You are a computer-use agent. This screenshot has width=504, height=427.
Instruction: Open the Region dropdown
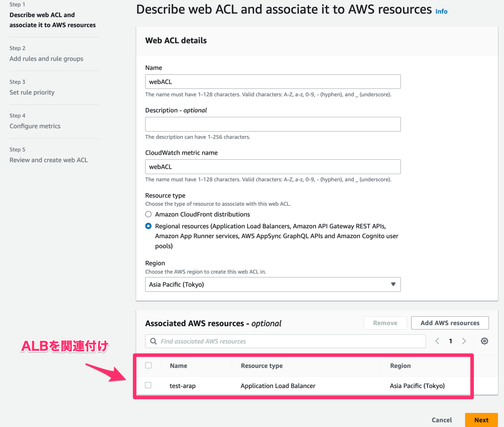click(393, 284)
